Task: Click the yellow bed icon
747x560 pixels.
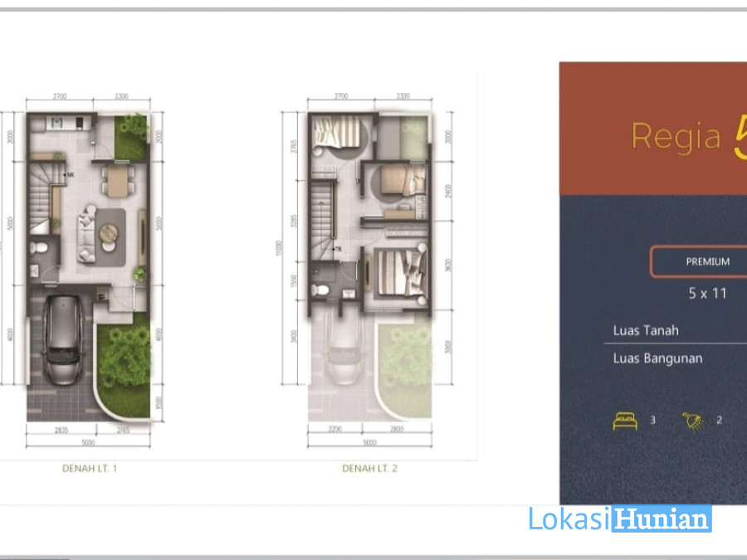Action: (x=625, y=421)
